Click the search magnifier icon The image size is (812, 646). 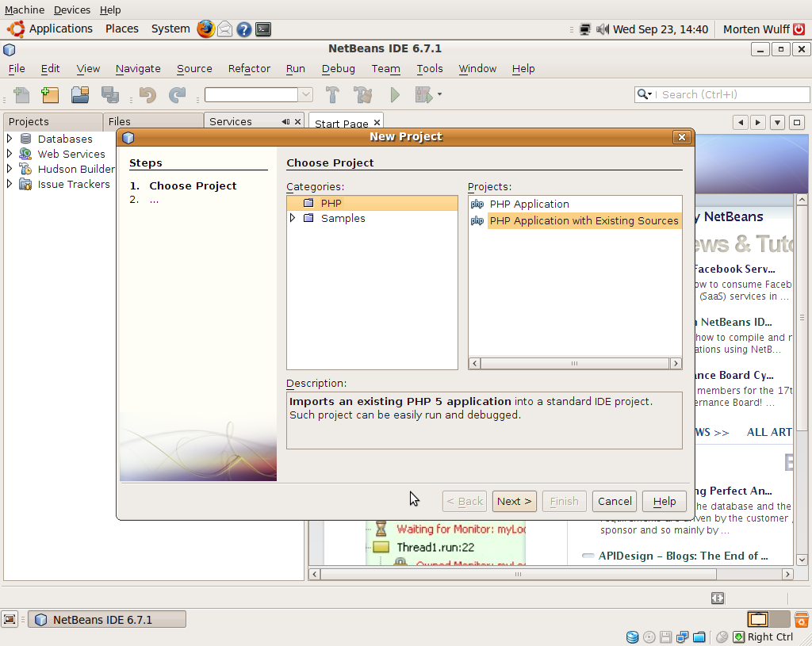click(644, 94)
